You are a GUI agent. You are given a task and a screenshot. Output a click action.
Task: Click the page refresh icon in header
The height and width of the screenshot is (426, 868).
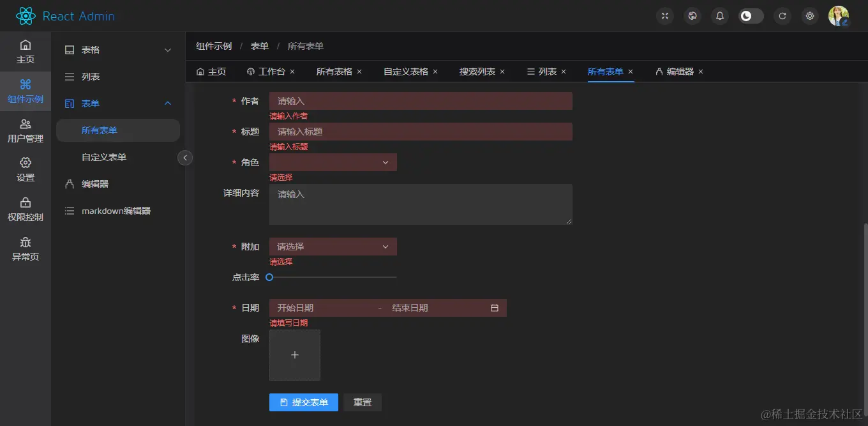click(x=782, y=16)
